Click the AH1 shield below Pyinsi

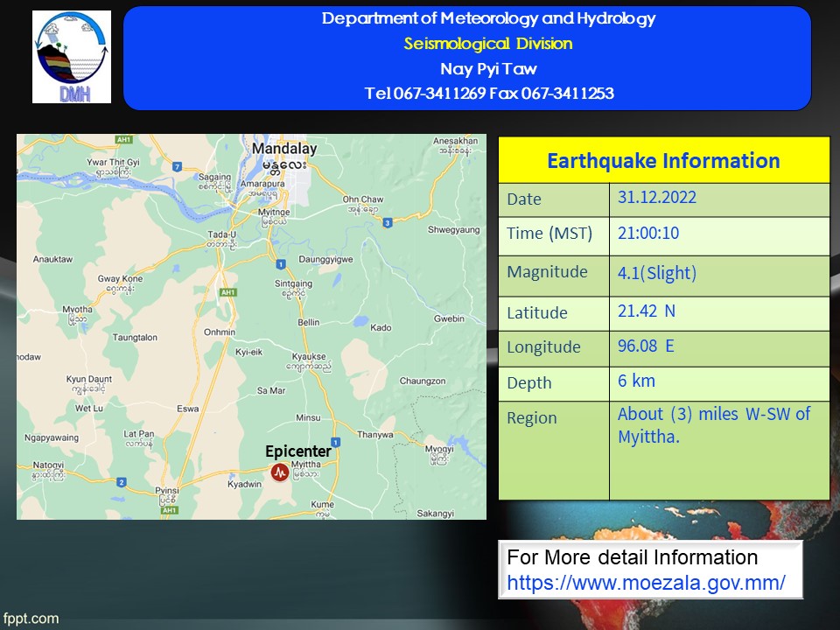pyautogui.click(x=169, y=510)
